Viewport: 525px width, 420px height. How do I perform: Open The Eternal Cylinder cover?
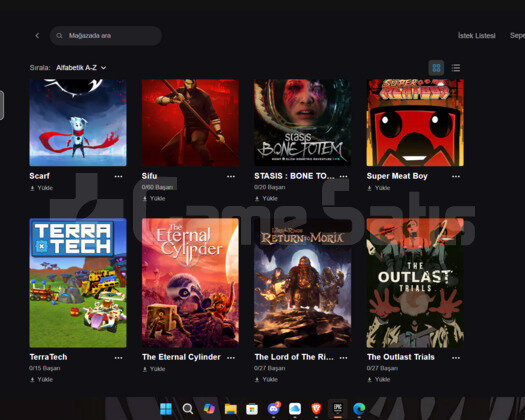(x=190, y=283)
